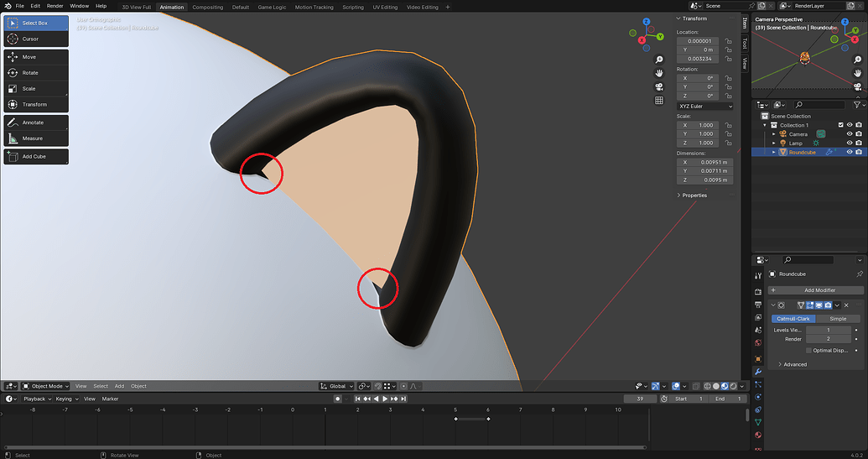868x459 pixels.
Task: Open the Keying dropdown in timeline
Action: point(66,399)
